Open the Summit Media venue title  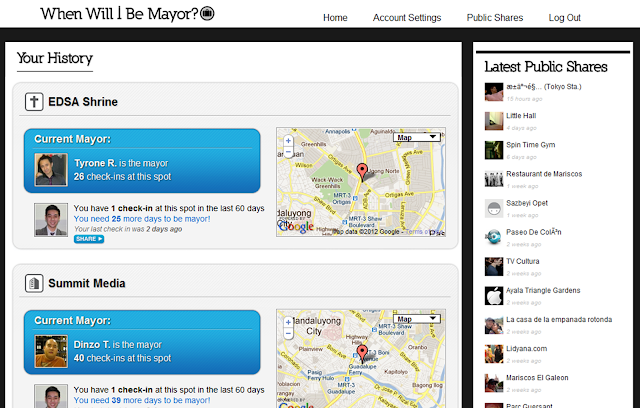[87, 283]
